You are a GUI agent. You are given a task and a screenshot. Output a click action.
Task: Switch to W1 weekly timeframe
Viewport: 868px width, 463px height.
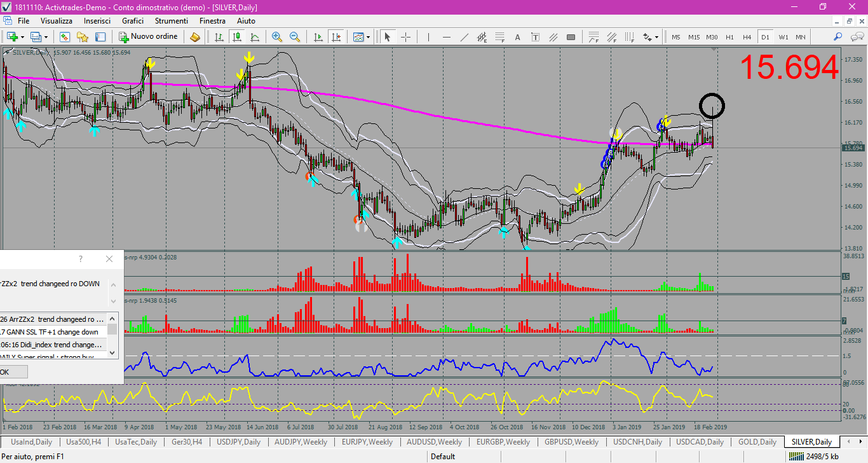[783, 37]
